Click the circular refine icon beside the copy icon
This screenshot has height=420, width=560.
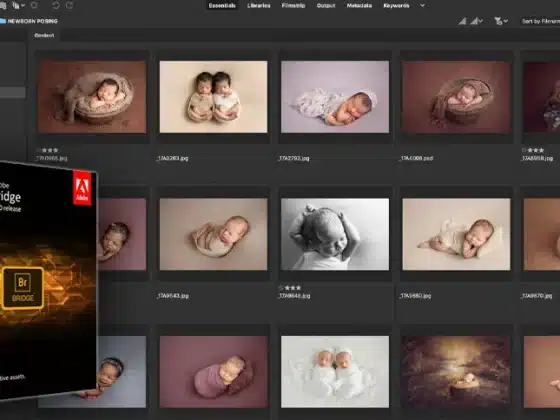click(x=34, y=6)
